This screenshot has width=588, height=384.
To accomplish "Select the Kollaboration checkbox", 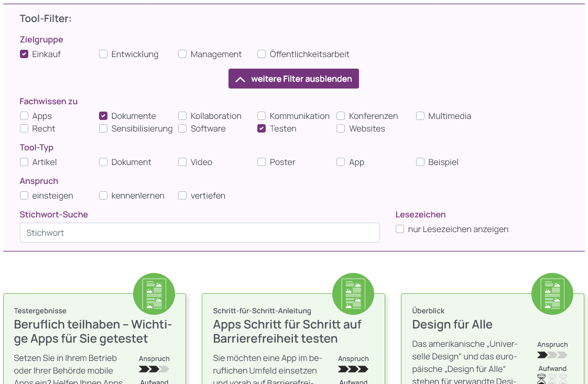I will pos(182,116).
